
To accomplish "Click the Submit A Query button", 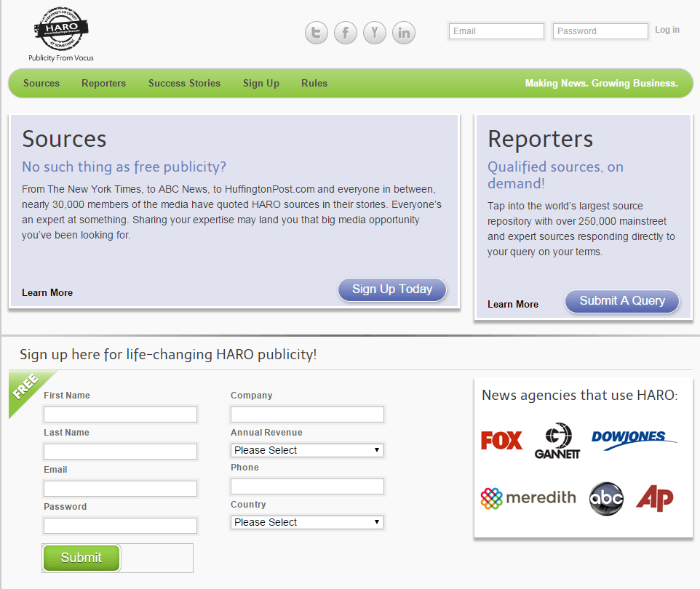I will [x=622, y=301].
